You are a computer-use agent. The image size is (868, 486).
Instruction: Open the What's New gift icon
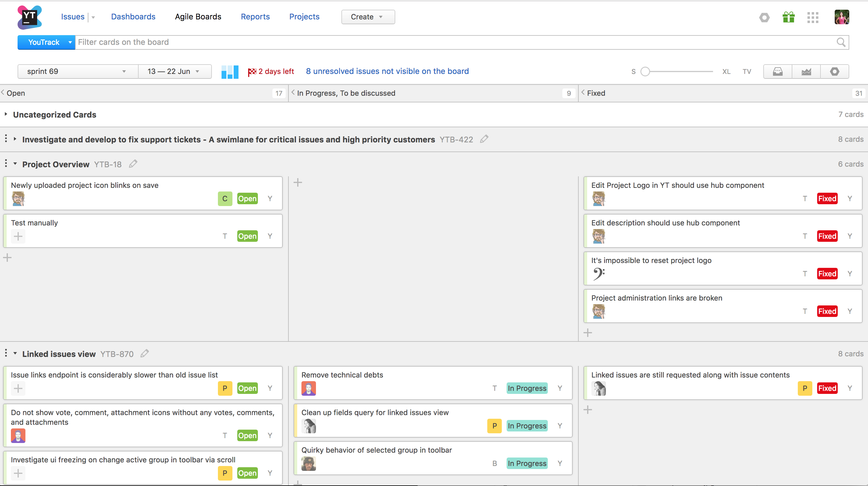coord(788,17)
